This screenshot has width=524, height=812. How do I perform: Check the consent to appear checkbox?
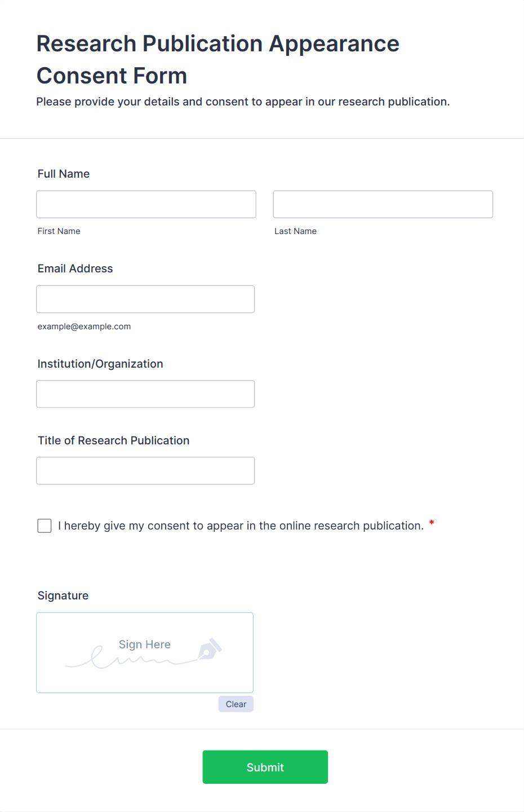point(45,526)
